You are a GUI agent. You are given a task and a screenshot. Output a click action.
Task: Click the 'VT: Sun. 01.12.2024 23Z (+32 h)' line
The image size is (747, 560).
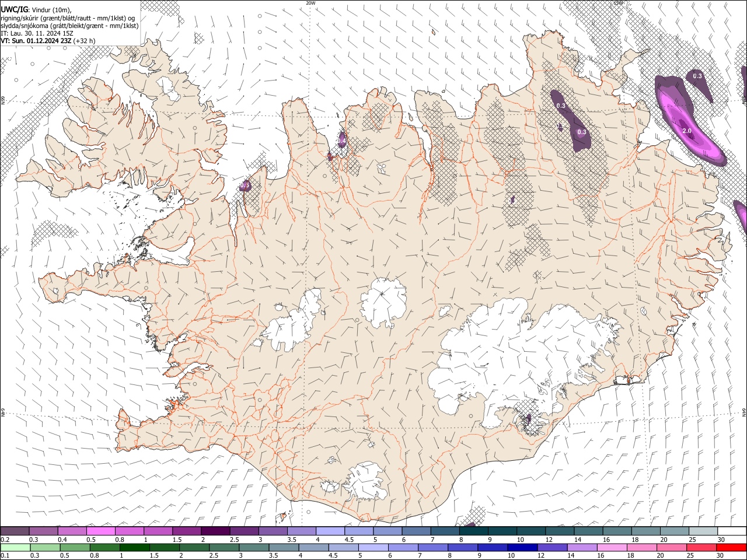pos(48,41)
